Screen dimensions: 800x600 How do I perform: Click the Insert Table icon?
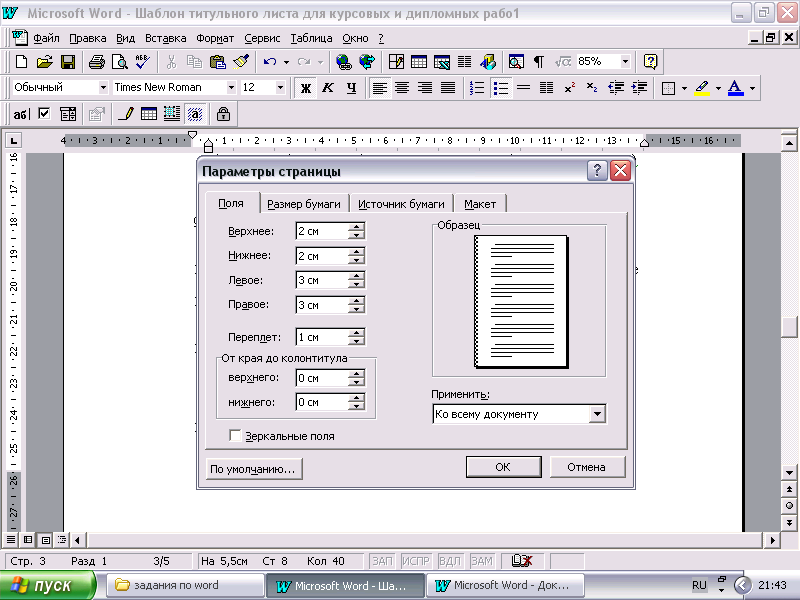pyautogui.click(x=419, y=62)
